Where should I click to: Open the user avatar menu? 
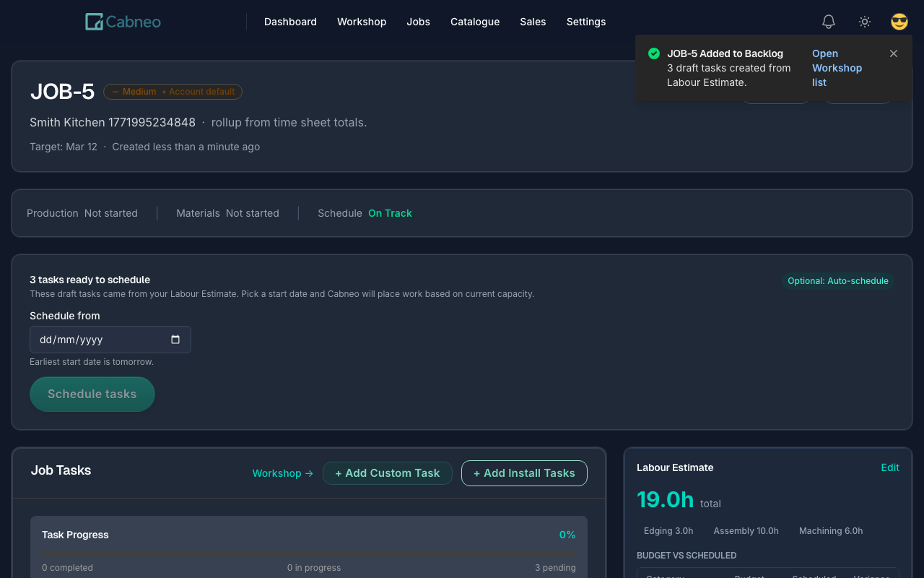pyautogui.click(x=899, y=22)
